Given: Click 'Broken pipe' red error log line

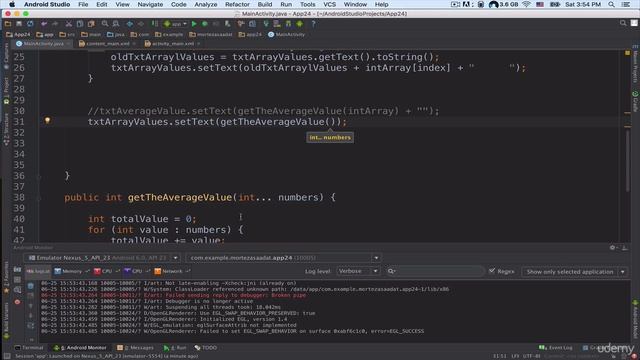Looking at the screenshot, I should [173, 295].
